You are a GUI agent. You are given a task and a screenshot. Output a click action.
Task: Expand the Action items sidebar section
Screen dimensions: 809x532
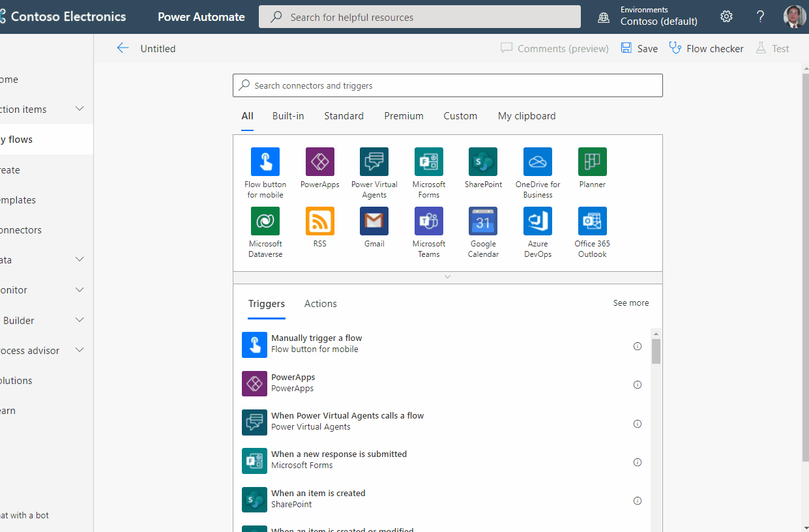point(80,109)
